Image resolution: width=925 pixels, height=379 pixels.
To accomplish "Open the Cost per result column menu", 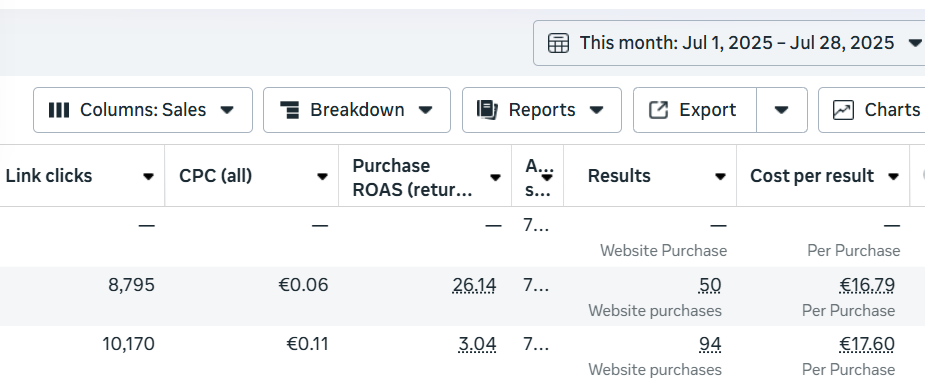I will 893,177.
